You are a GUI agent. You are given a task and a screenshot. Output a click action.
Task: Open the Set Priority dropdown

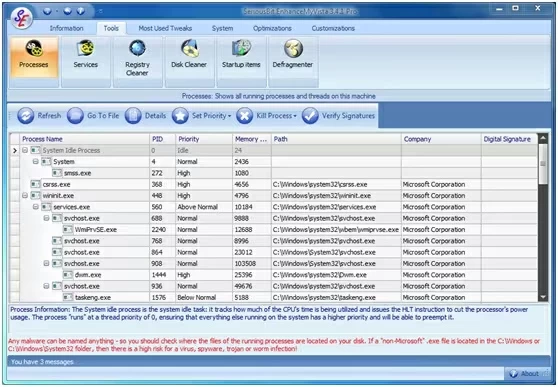(202, 116)
